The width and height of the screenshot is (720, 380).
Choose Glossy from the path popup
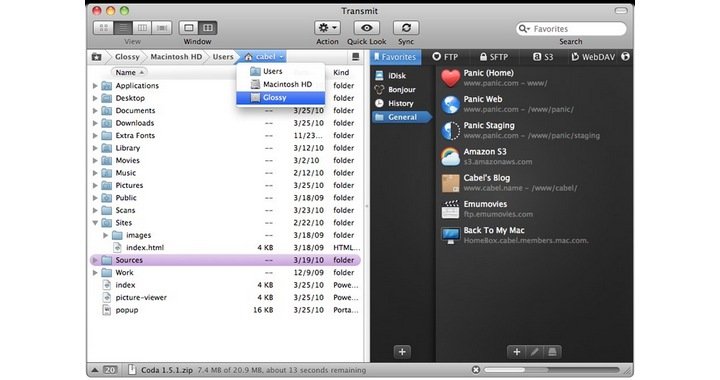[281, 98]
